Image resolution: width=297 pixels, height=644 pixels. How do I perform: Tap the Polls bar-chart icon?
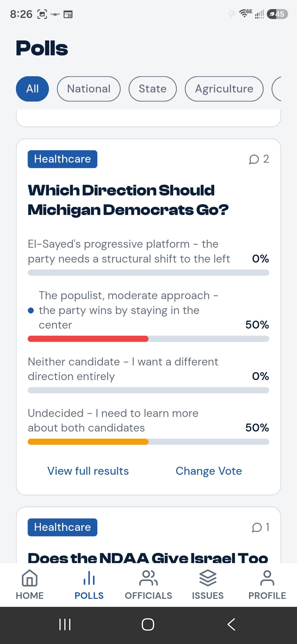(x=89, y=578)
